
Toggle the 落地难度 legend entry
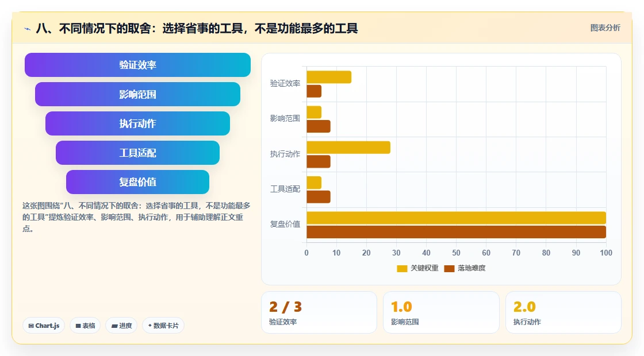[x=465, y=268]
